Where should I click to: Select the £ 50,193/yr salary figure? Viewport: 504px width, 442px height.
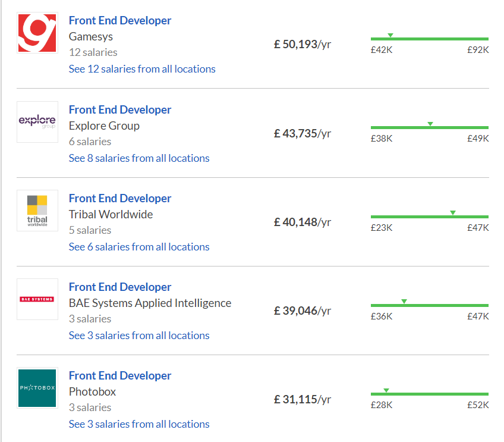click(302, 45)
